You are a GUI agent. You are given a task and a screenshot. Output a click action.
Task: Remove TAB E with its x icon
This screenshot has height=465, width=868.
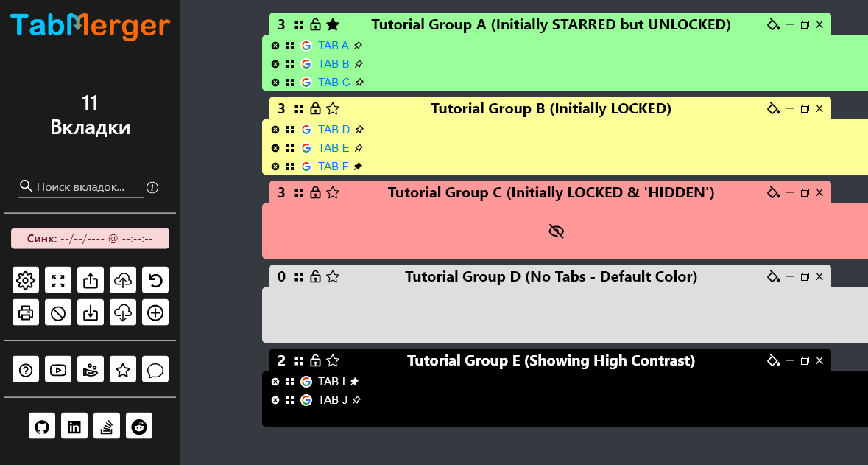tap(275, 148)
